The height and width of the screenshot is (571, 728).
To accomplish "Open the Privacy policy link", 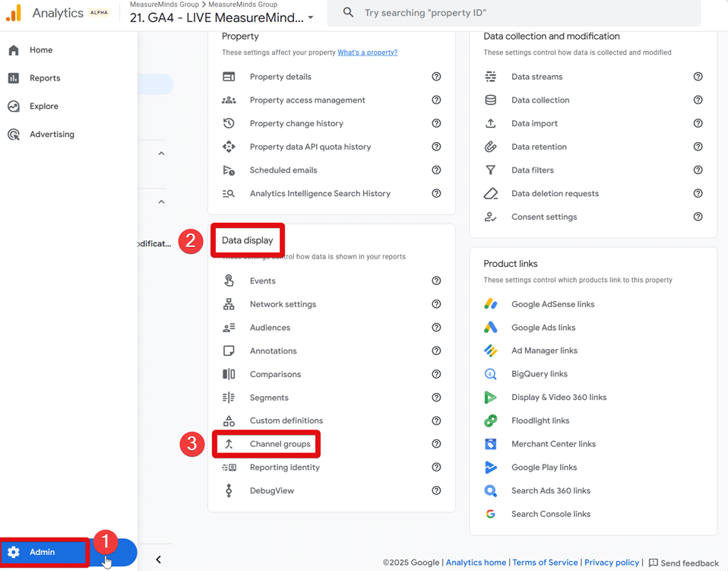I will tap(612, 562).
